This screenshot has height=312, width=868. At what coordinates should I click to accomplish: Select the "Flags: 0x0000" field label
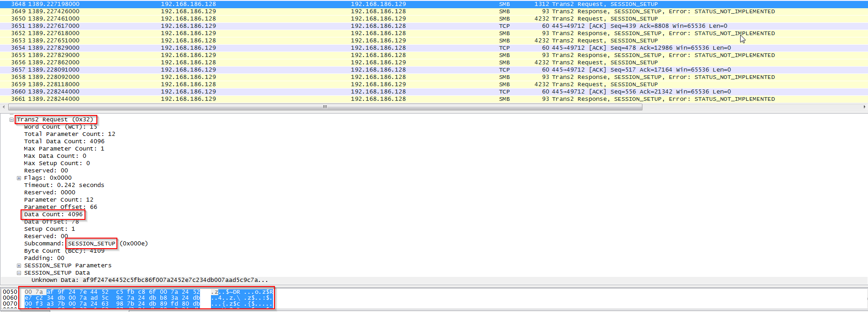point(48,178)
